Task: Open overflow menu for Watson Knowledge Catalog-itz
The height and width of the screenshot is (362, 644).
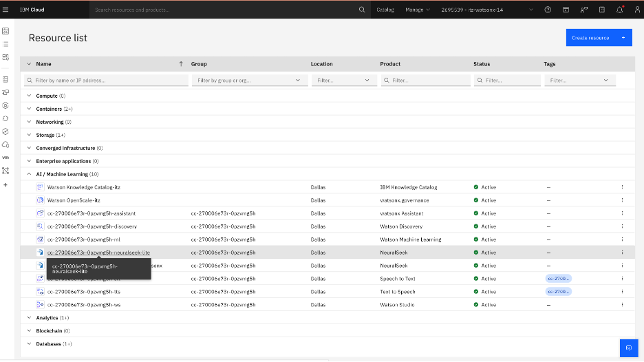Action: 622,187
